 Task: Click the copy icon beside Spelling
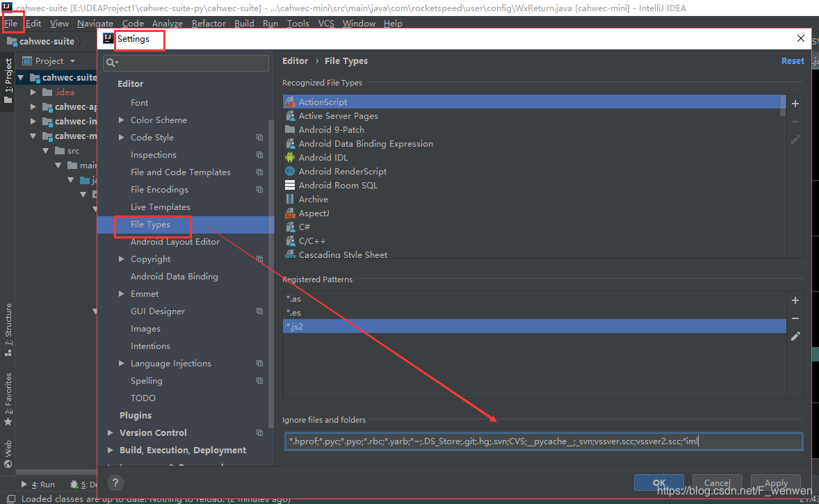coord(259,381)
